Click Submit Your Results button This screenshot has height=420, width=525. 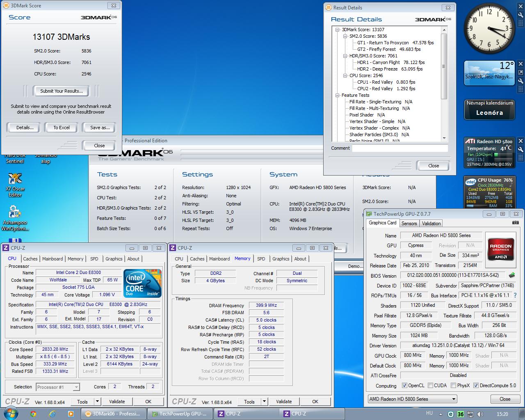[62, 91]
